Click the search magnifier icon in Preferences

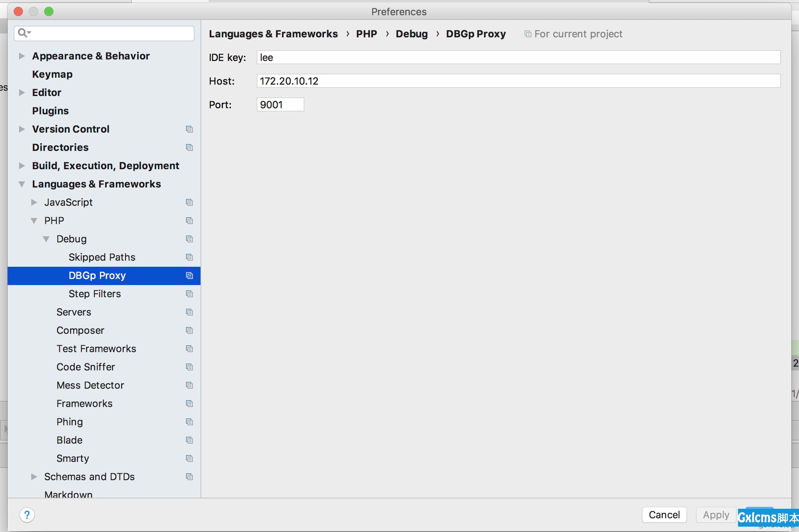24,33
